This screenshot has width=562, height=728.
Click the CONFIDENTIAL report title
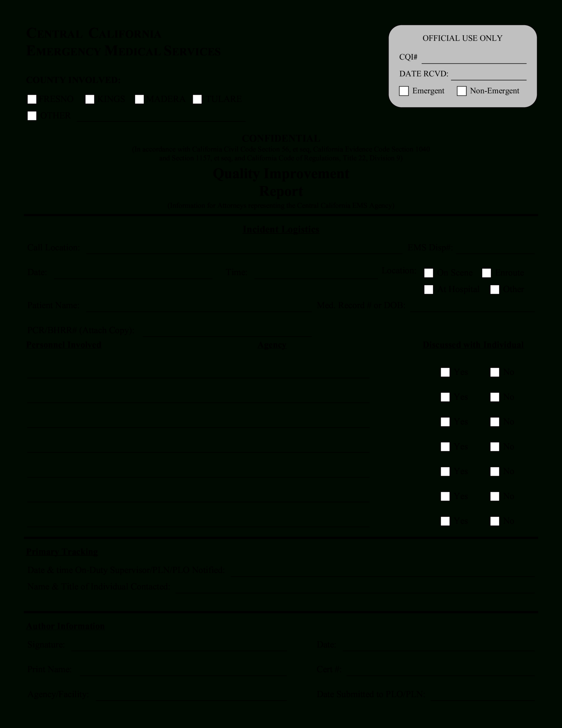pos(281,138)
